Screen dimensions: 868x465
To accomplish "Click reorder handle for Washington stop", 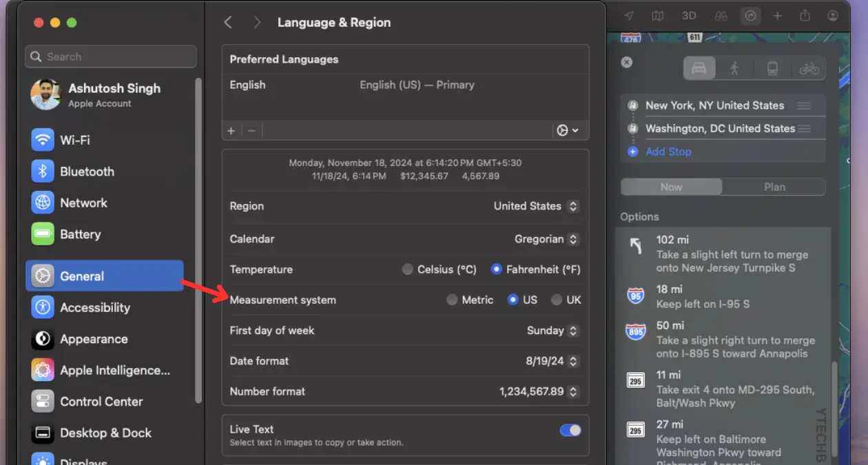I will click(804, 129).
